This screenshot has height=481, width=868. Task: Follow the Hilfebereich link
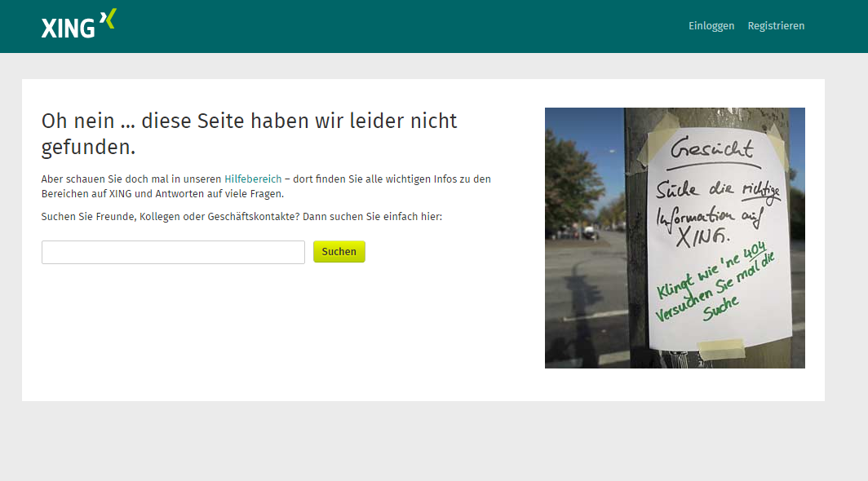pos(253,179)
